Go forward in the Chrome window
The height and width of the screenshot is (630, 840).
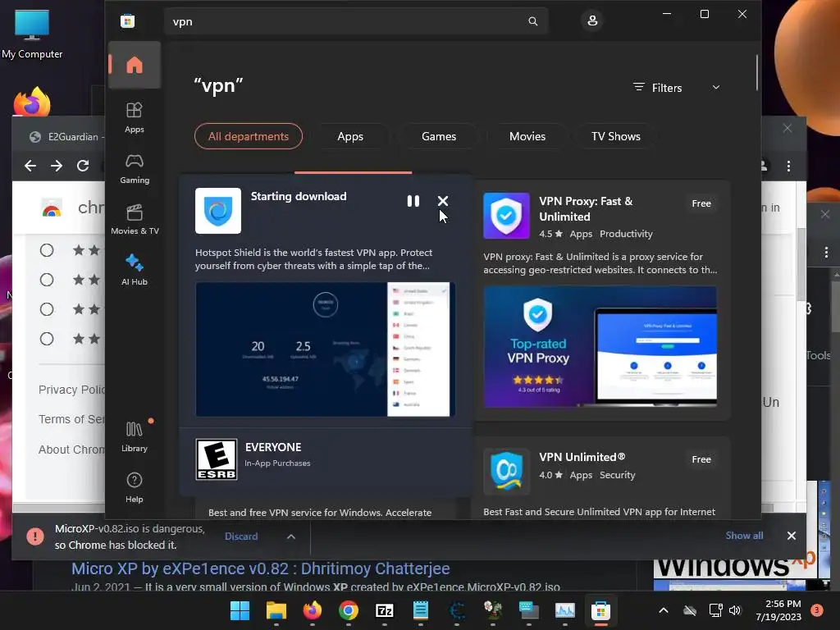click(x=57, y=166)
